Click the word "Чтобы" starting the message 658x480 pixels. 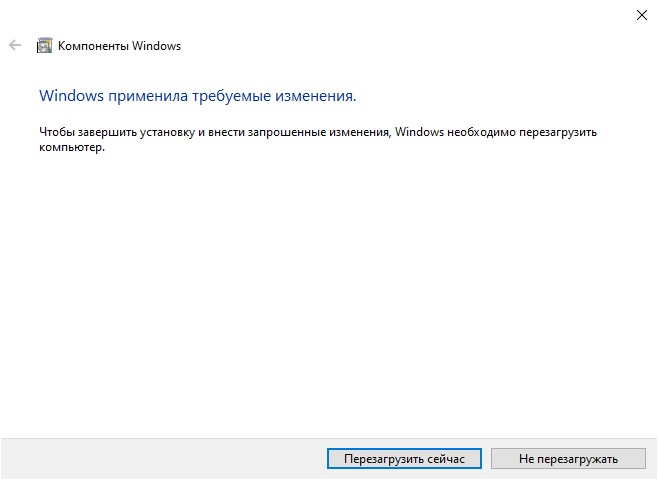pyautogui.click(x=56, y=132)
